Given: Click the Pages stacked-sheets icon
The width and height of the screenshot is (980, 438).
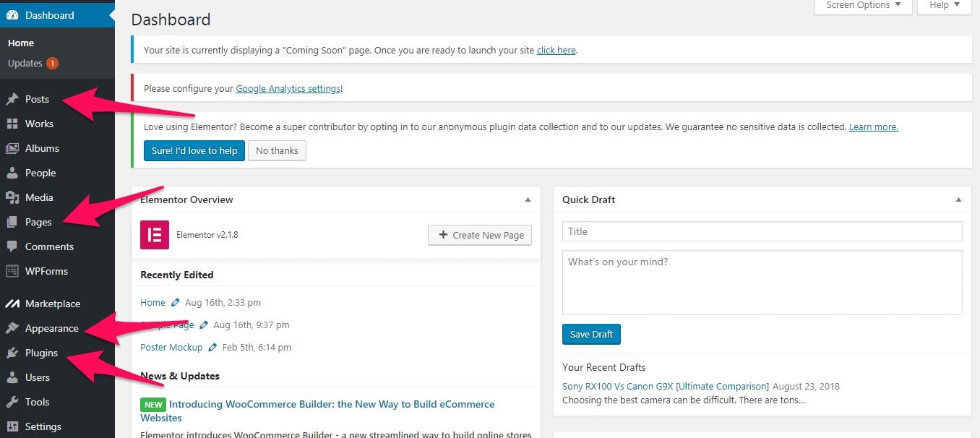Looking at the screenshot, I should click(x=12, y=222).
